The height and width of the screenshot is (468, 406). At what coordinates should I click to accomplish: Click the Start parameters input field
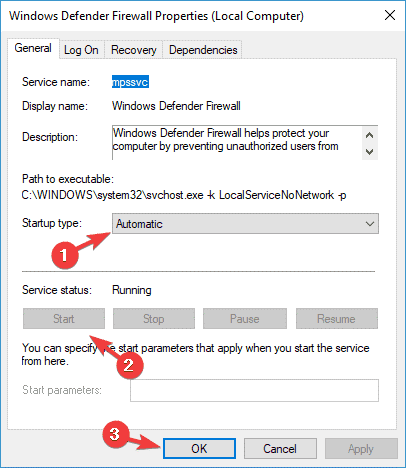(254, 390)
